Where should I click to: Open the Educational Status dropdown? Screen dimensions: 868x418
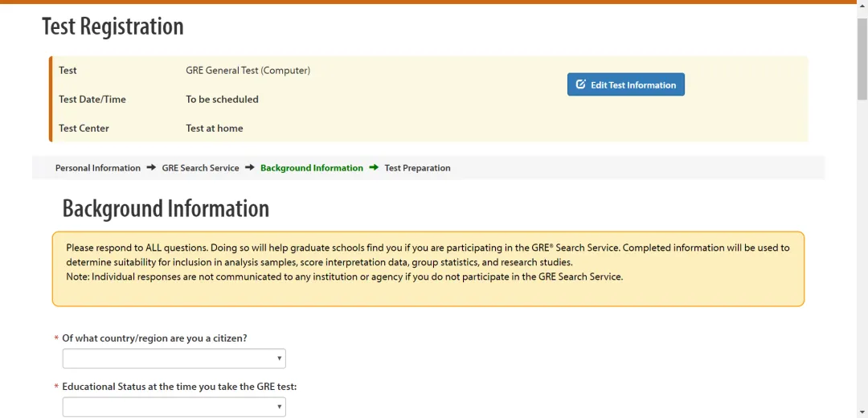click(x=174, y=407)
